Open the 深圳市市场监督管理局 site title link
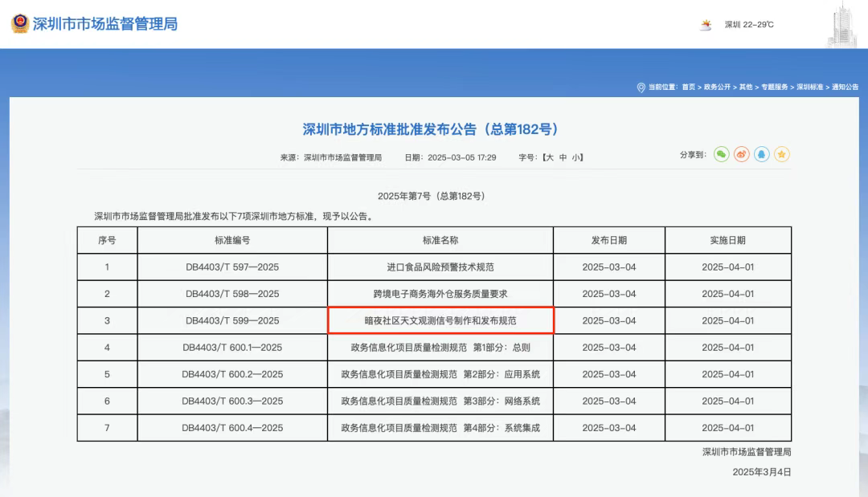Viewport: 868px width, 497px height. (105, 24)
